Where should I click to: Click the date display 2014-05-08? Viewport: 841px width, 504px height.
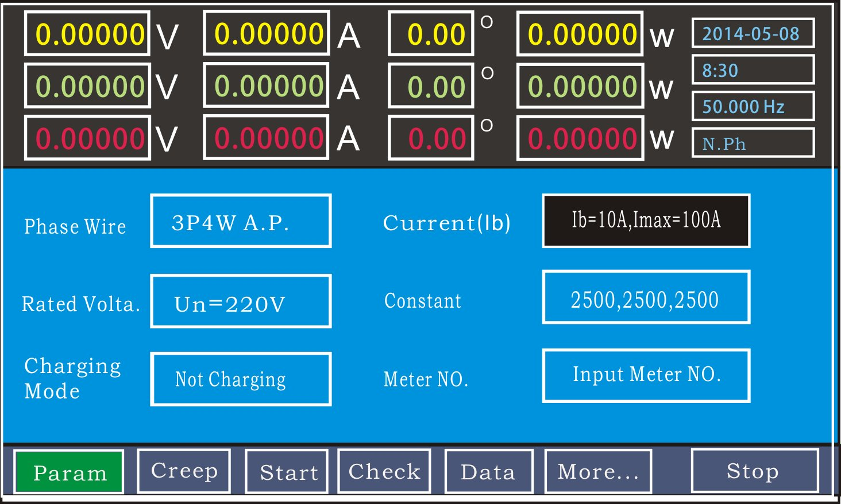(x=753, y=34)
